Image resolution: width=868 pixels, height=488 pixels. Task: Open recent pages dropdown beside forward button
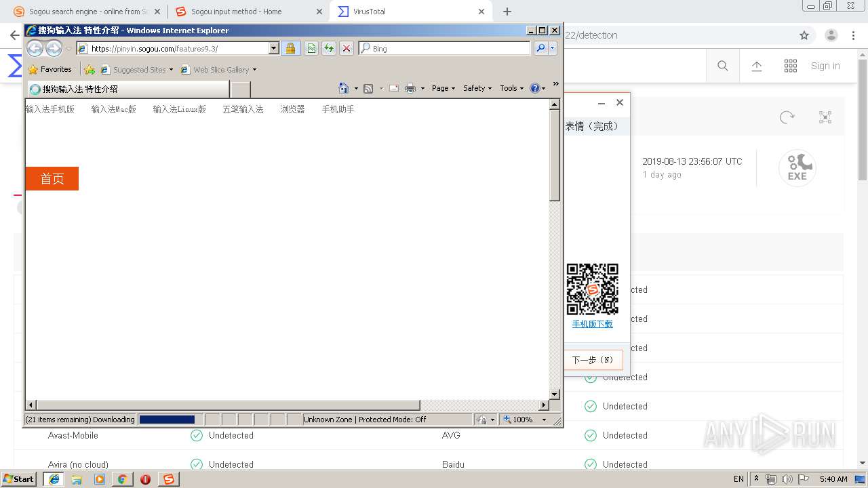[68, 49]
